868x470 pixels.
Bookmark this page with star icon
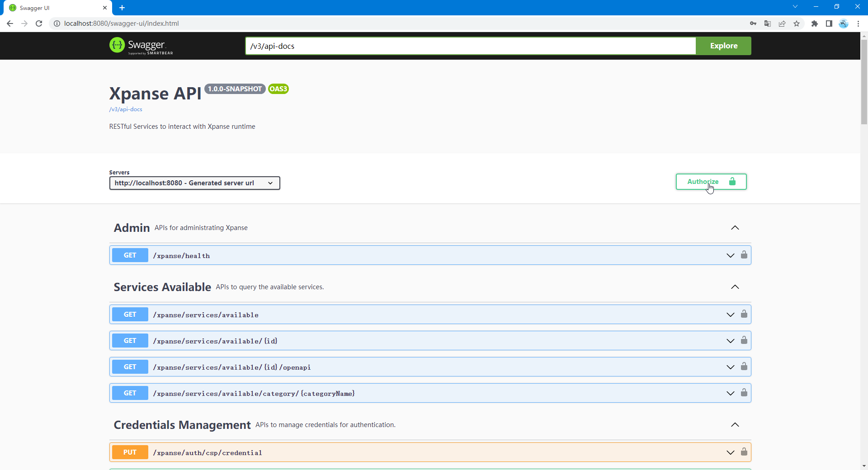click(797, 23)
